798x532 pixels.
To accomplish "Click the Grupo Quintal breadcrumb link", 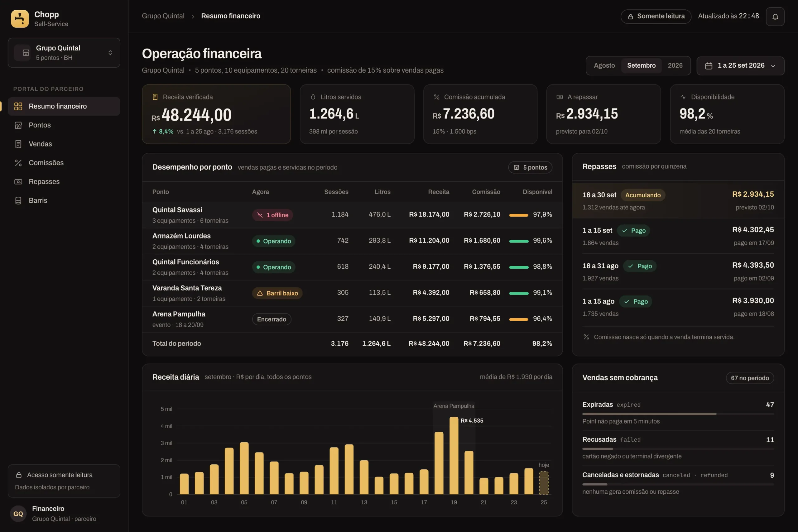I will [163, 16].
